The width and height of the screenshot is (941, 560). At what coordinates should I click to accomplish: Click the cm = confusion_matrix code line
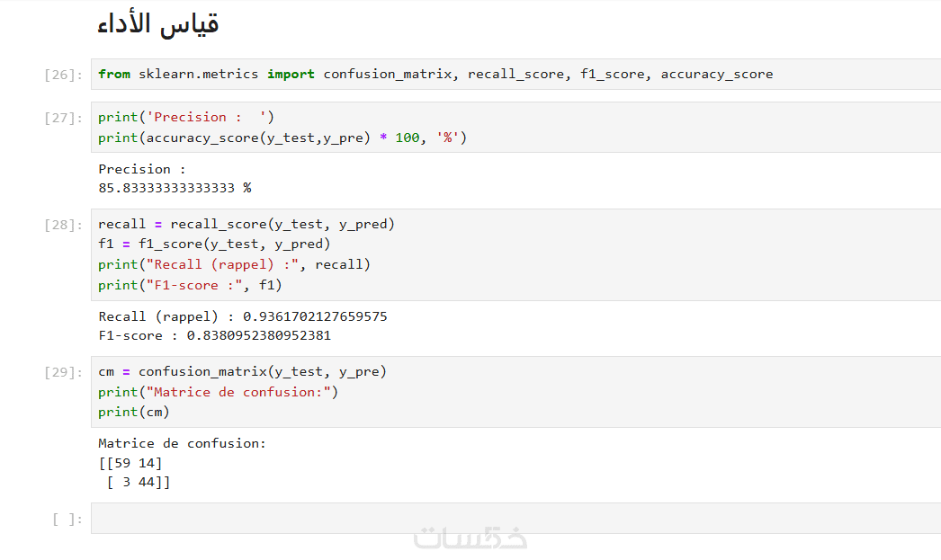click(242, 372)
